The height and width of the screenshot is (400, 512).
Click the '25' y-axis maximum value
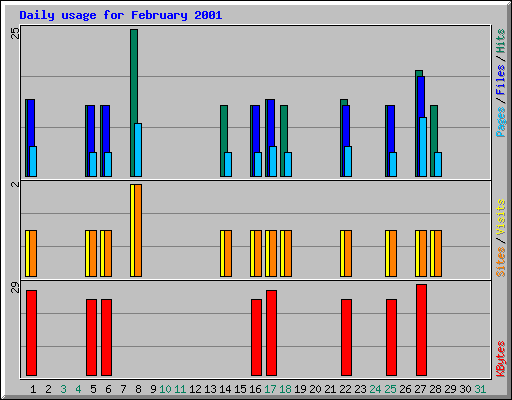click(x=15, y=33)
